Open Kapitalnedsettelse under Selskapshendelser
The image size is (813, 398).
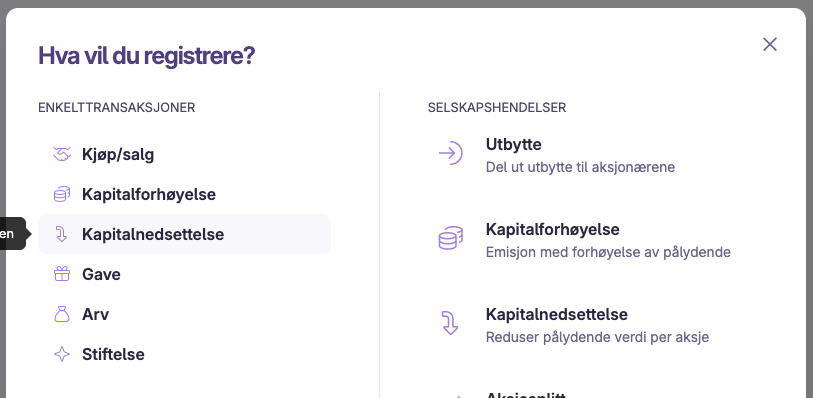click(x=557, y=315)
